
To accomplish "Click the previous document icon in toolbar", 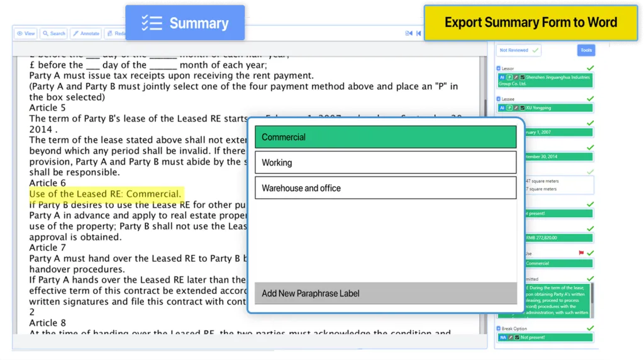I will pos(409,33).
